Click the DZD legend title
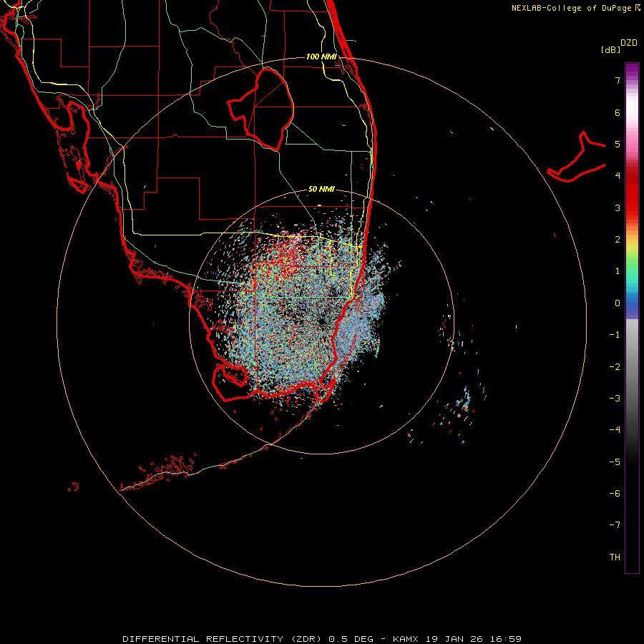The image size is (644, 644). tap(629, 43)
